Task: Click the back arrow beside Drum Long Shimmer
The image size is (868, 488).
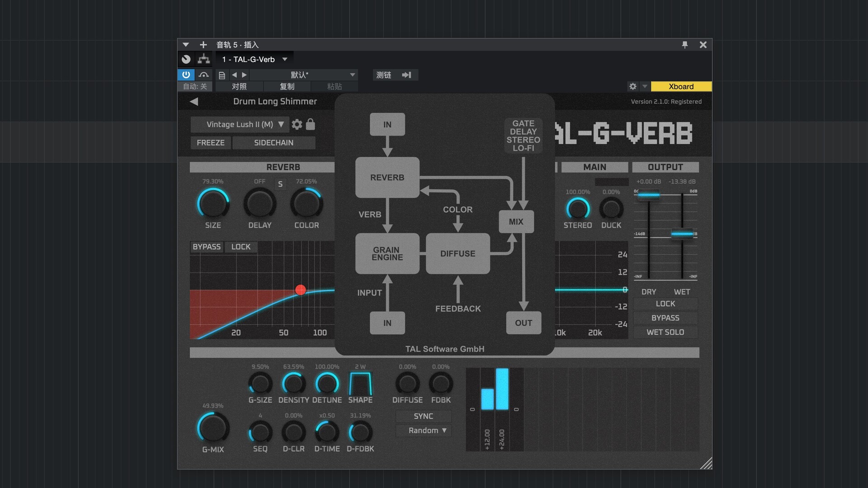Action: pos(194,102)
